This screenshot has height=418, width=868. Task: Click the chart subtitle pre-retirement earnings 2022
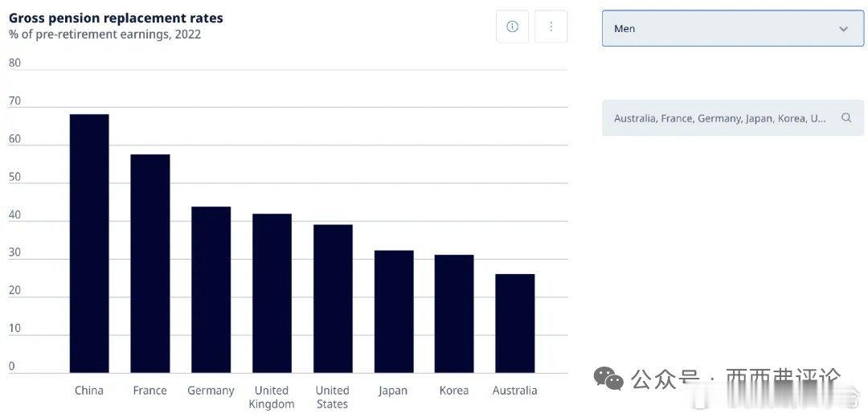coord(104,35)
